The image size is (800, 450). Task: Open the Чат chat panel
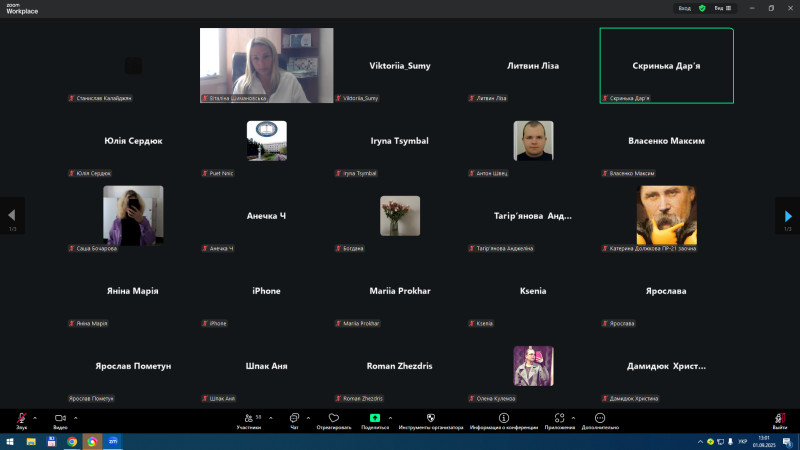[x=294, y=418]
